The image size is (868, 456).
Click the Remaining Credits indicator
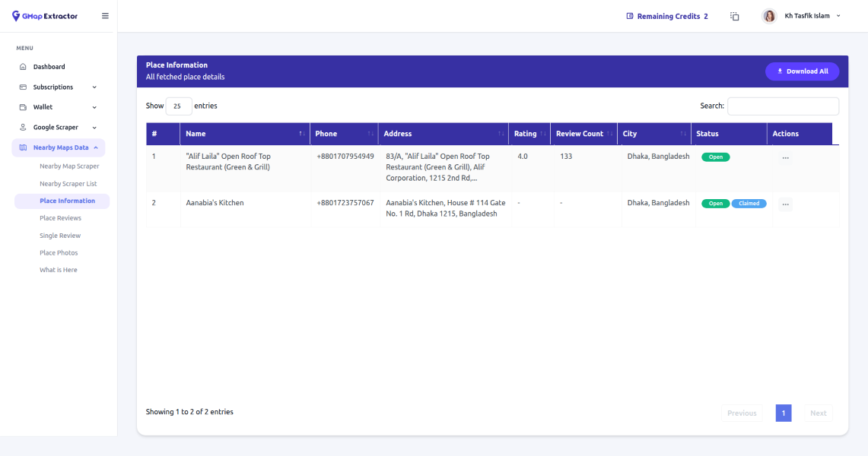pyautogui.click(x=667, y=16)
